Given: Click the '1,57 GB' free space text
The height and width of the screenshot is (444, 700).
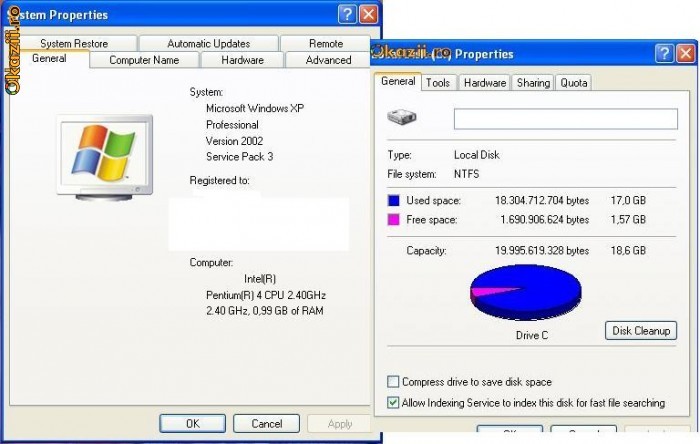Looking at the screenshot, I should pyautogui.click(x=628, y=220).
